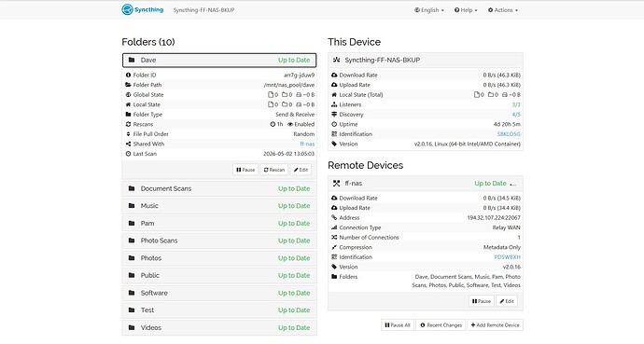This screenshot has width=644, height=344.
Task: Click the Pause All button
Action: click(x=398, y=325)
